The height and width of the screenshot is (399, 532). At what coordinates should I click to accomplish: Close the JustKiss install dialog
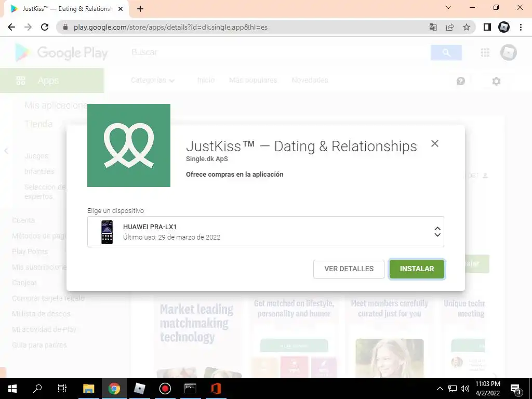435,143
